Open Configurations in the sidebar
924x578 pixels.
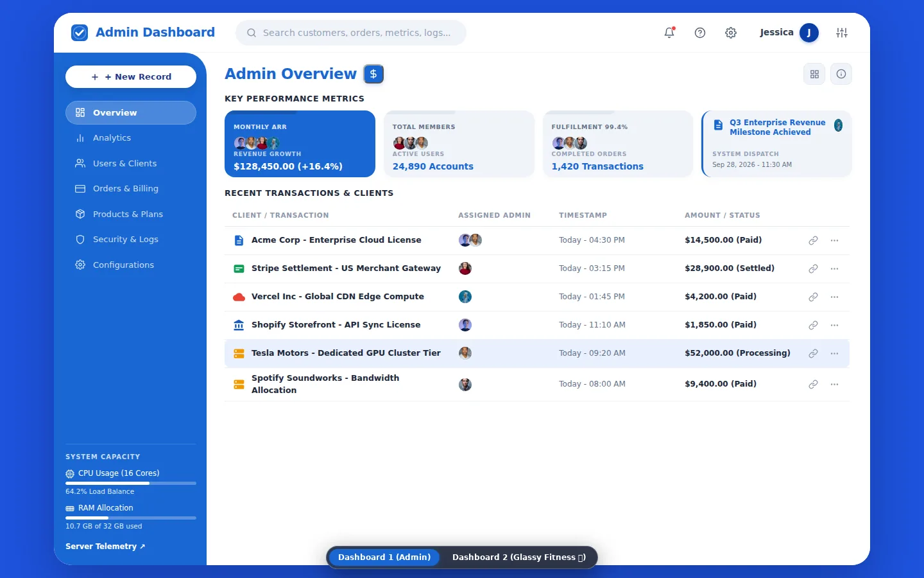click(x=131, y=265)
